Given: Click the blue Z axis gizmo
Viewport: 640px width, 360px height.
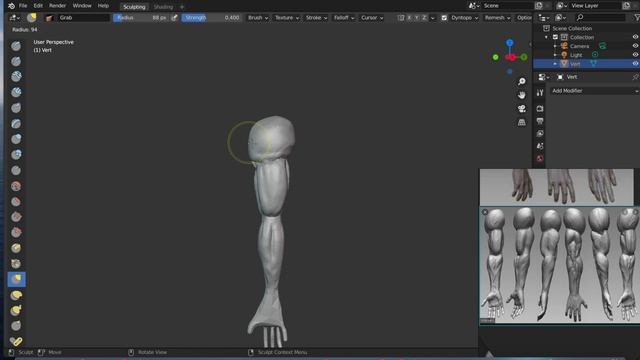Looking at the screenshot, I should (510, 42).
